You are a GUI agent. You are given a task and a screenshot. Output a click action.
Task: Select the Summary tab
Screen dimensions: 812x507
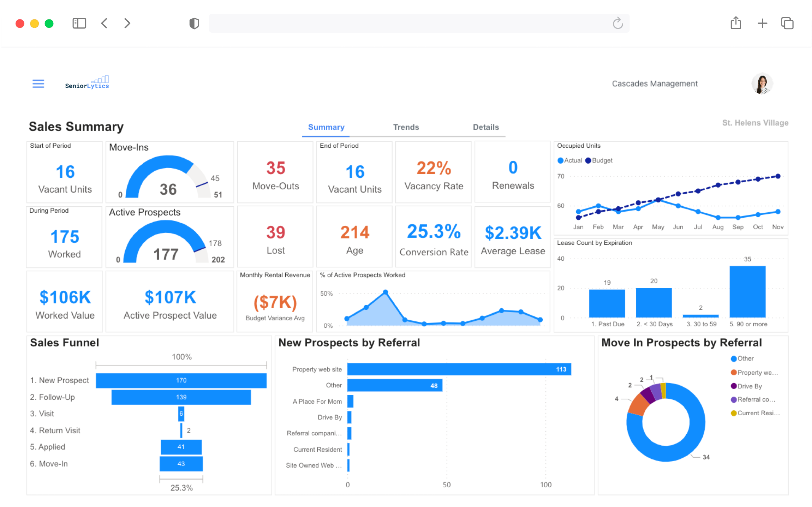[x=326, y=127]
